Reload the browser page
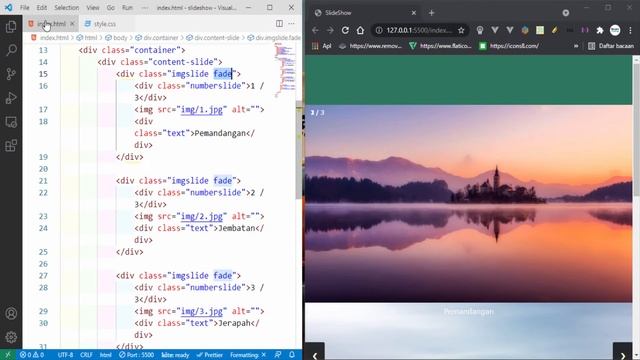 click(x=345, y=30)
